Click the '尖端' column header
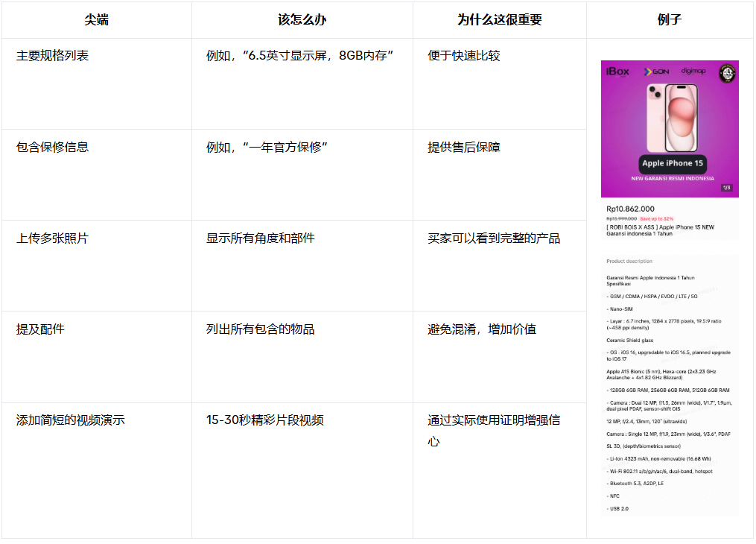 click(96, 20)
